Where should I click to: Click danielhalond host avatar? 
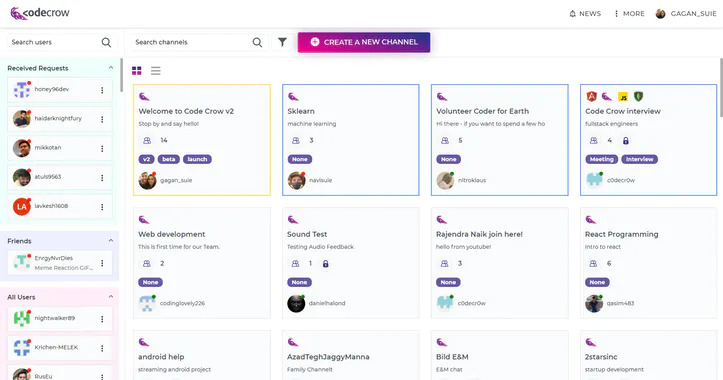(x=296, y=303)
